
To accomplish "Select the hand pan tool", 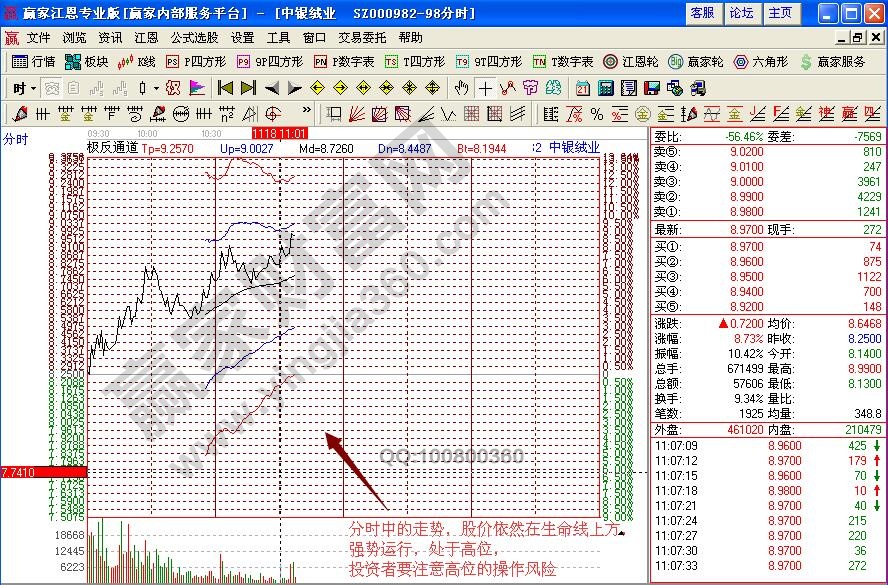I will 461,88.
